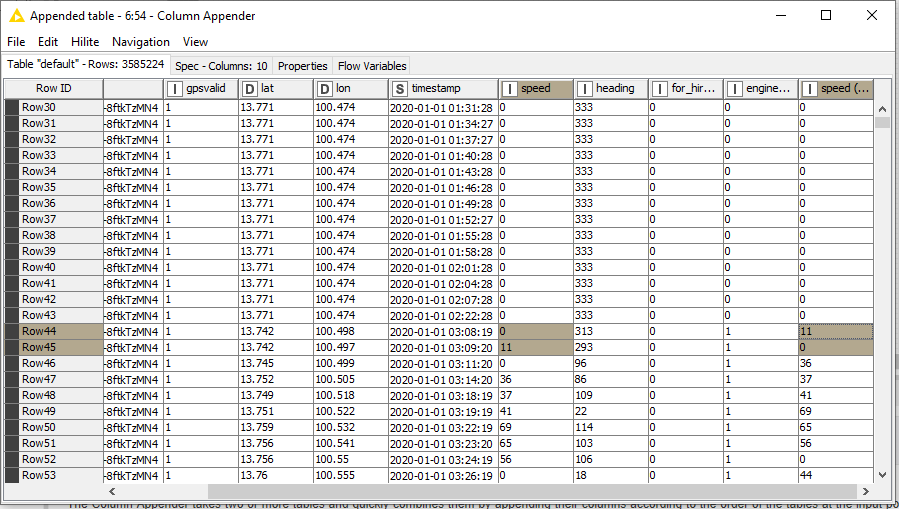This screenshot has width=899, height=509.
Task: Click speed cell 69 in Row50
Action: click(x=536, y=427)
